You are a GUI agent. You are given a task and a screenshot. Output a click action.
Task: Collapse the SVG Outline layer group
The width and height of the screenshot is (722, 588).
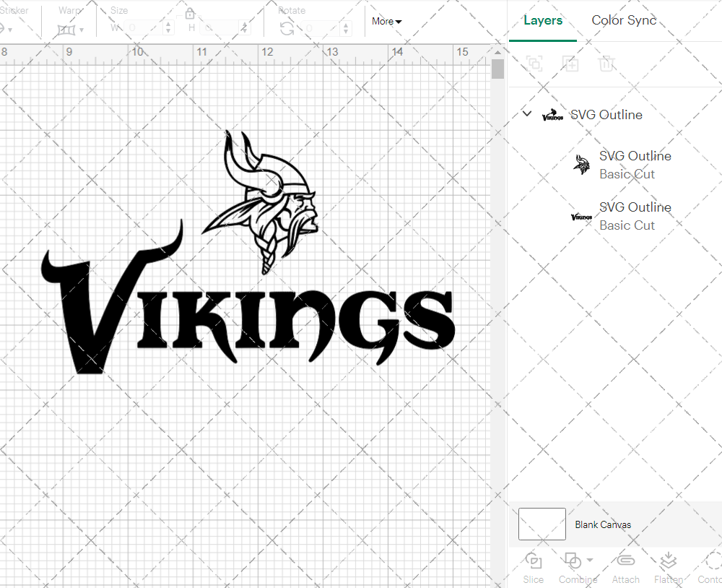tap(526, 114)
